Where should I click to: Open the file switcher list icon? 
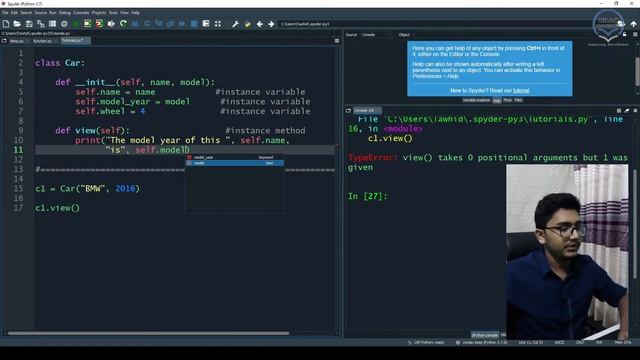[x=52, y=24]
